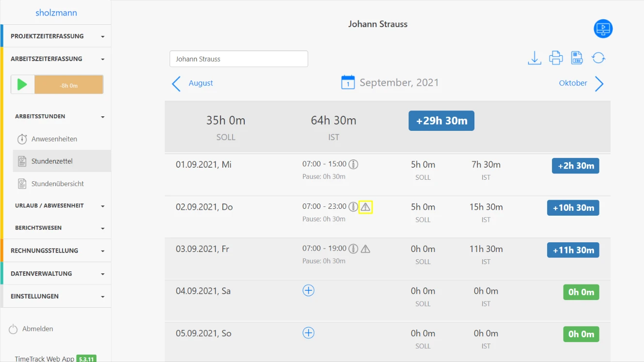This screenshot has width=644, height=362.
Task: Go to previous month August
Action: 193,83
